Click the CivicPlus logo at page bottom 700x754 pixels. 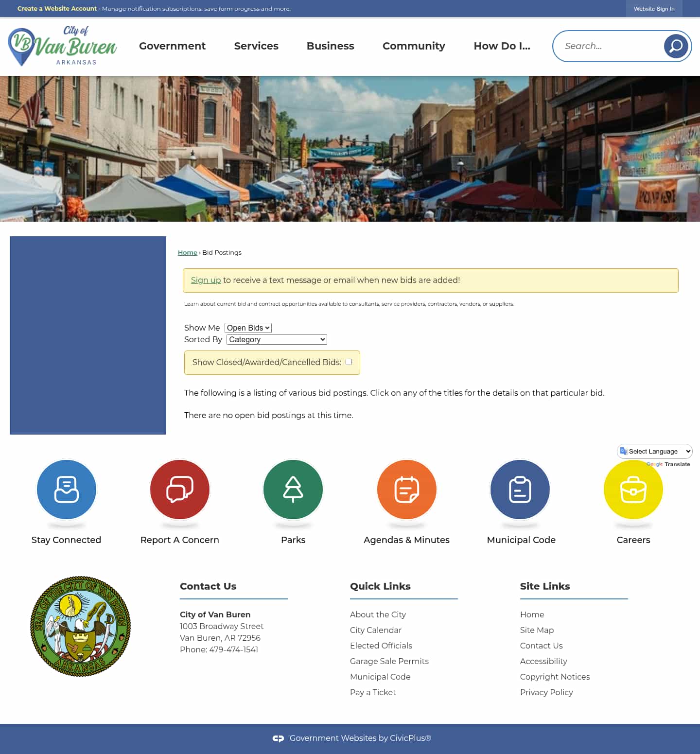[x=279, y=738]
